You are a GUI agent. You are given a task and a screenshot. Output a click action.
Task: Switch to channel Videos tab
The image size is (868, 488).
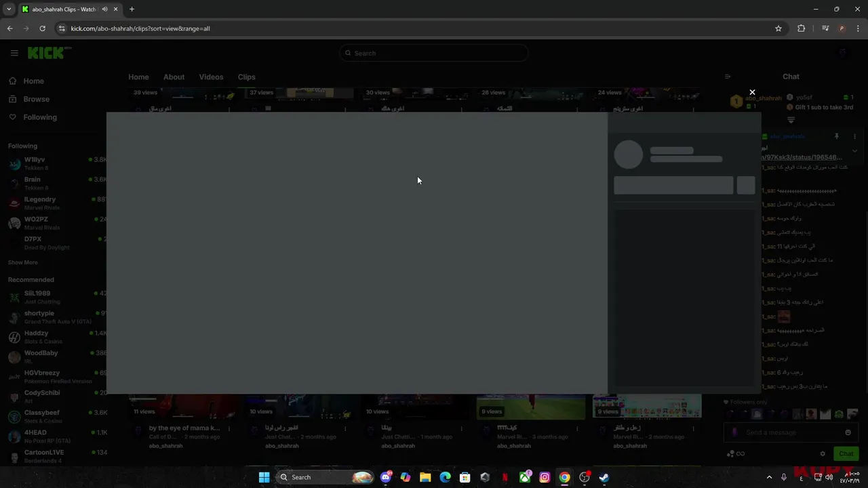click(x=211, y=77)
